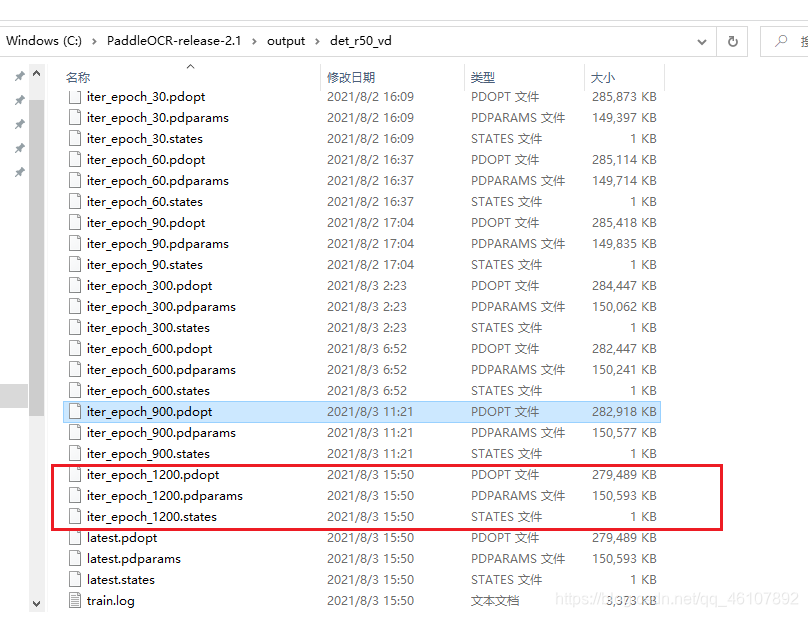
Task: Click the second pushpin icon on left side
Action: click(x=19, y=100)
